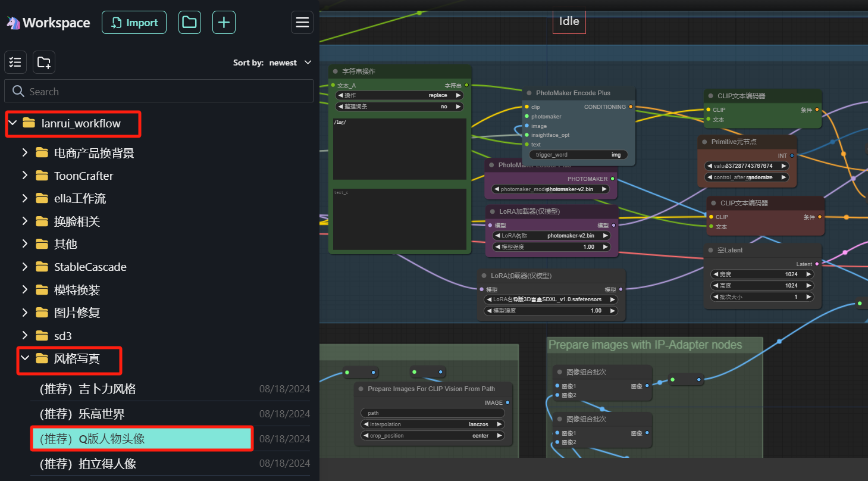The image size is (868, 481).
Task: Click the 图像1 input socket of upper 图像组合批次
Action: tap(557, 386)
